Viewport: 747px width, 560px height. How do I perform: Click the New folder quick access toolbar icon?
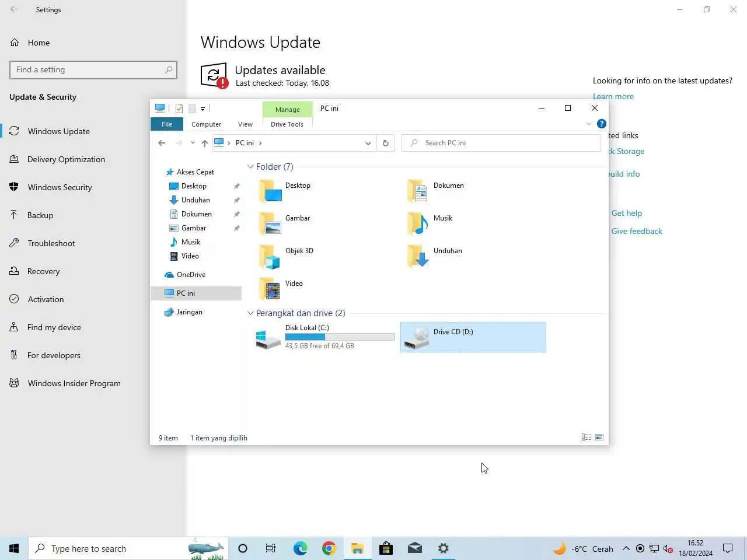(191, 108)
